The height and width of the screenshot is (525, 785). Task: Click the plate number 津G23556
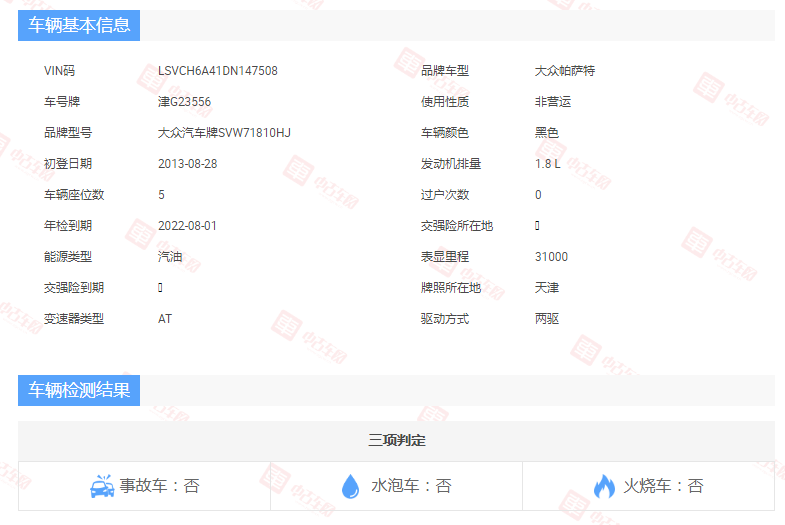pos(184,102)
